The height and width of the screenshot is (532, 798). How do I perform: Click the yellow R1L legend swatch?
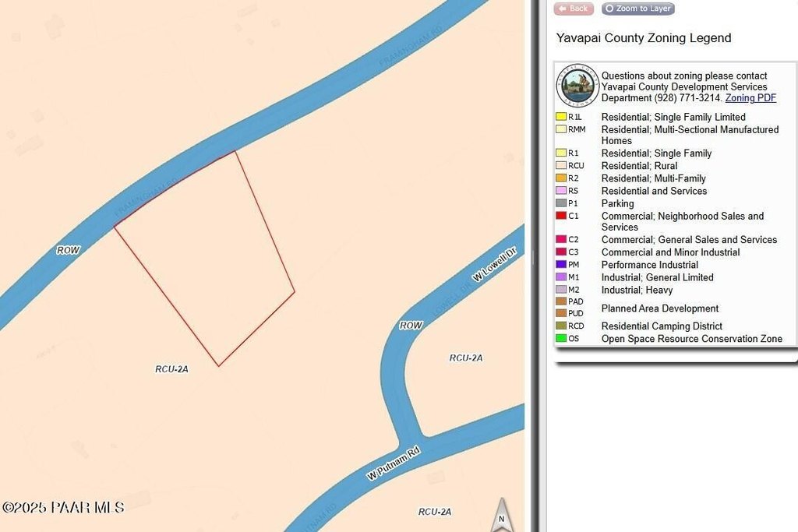tap(561, 117)
